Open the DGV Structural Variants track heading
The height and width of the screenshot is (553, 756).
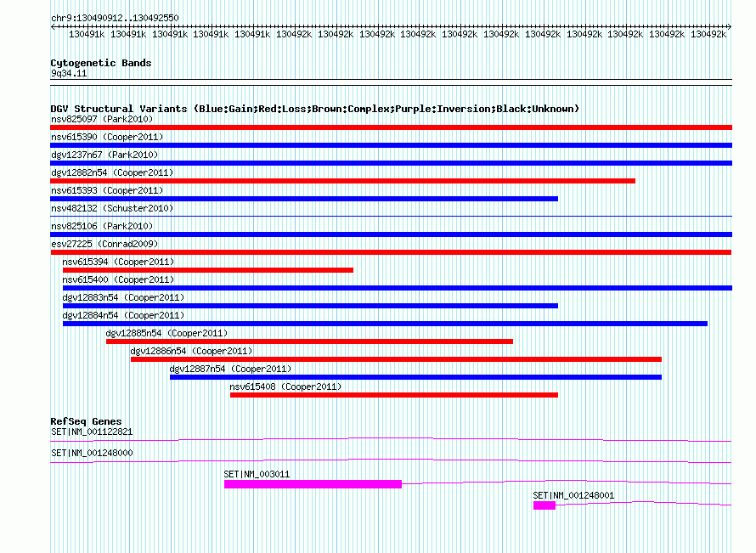[314, 109]
